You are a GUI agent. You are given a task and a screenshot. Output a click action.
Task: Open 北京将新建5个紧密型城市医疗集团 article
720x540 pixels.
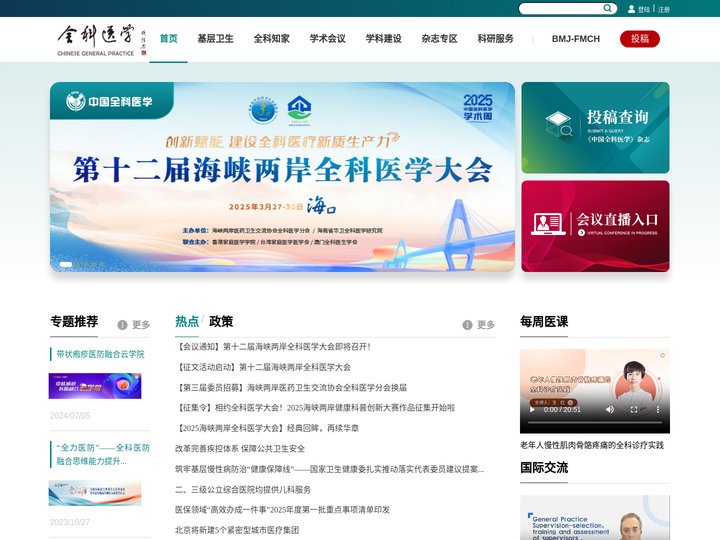pyautogui.click(x=237, y=530)
